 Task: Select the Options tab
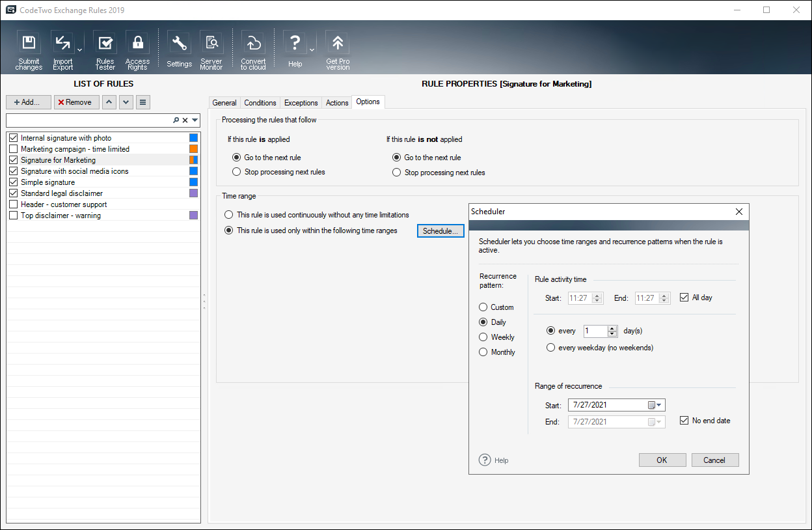368,102
